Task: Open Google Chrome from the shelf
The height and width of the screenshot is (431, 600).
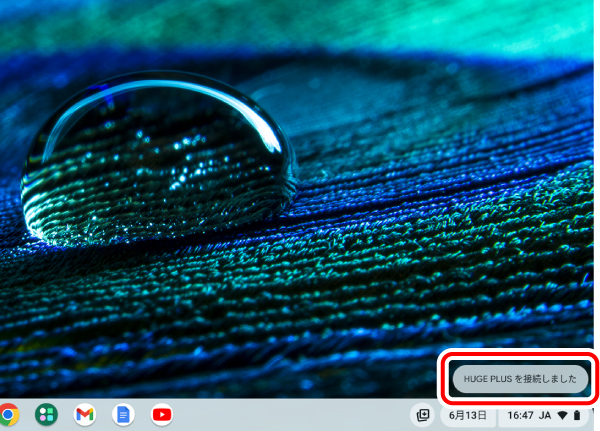Action: tap(8, 414)
